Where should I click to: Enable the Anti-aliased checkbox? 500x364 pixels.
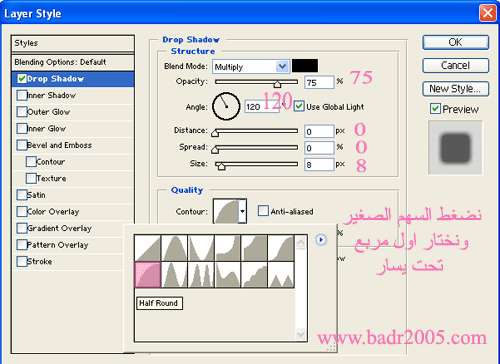[x=263, y=211]
